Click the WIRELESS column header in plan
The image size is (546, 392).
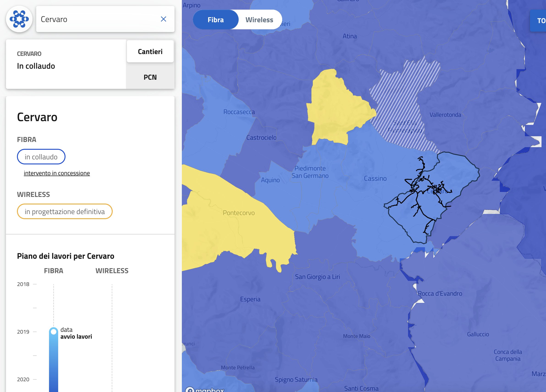tap(112, 271)
